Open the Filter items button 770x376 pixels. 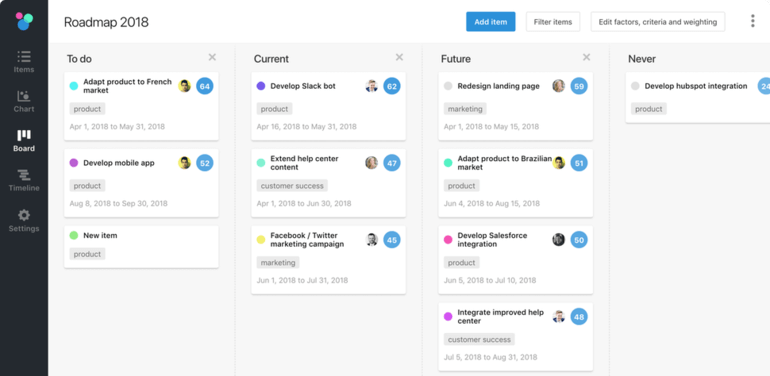553,22
